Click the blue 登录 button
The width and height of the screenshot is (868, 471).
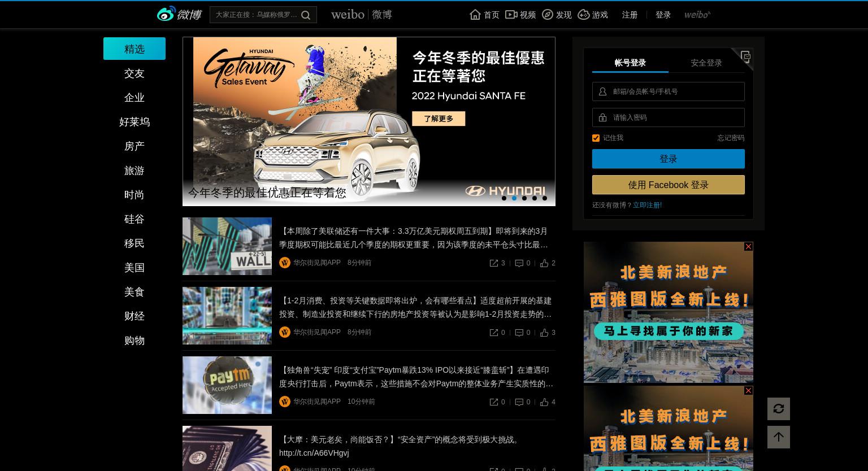[669, 159]
